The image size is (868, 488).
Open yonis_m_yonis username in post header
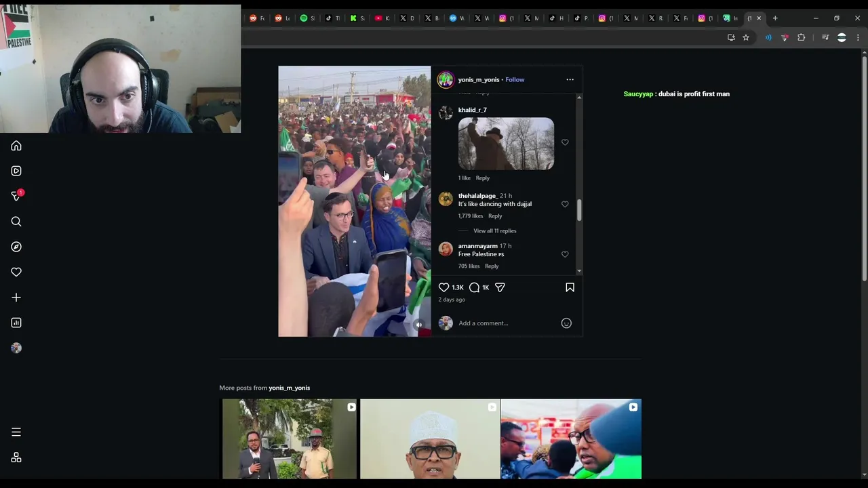pyautogui.click(x=479, y=80)
